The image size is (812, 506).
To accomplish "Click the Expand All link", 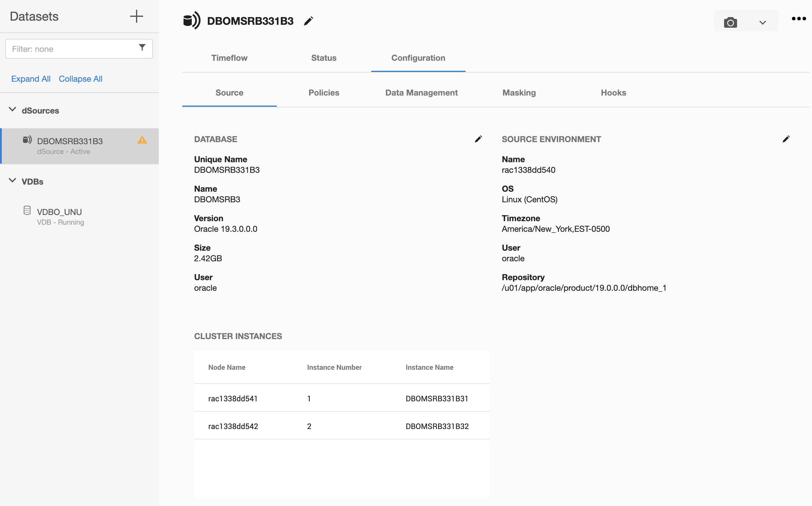I will (30, 79).
